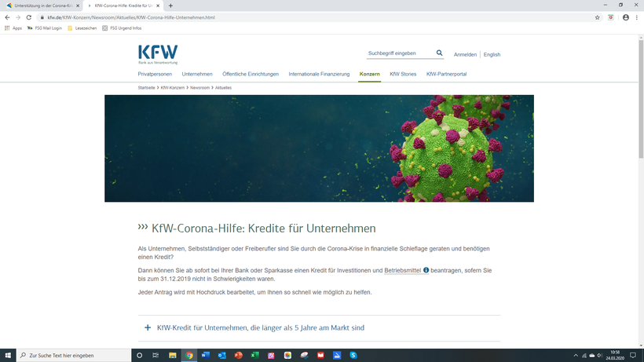
Task: Click the Betriebsmittel link
Action: click(x=402, y=270)
